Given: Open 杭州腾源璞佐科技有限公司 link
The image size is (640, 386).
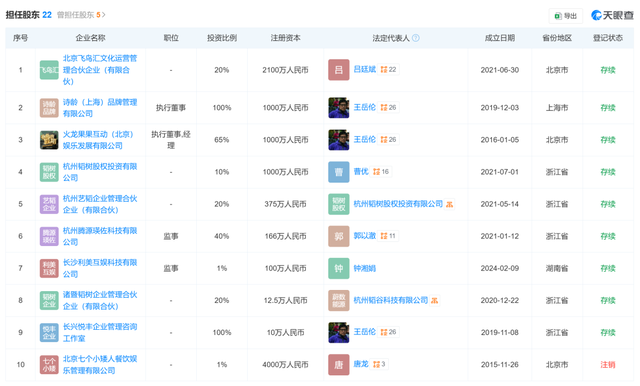Looking at the screenshot, I should [x=100, y=236].
